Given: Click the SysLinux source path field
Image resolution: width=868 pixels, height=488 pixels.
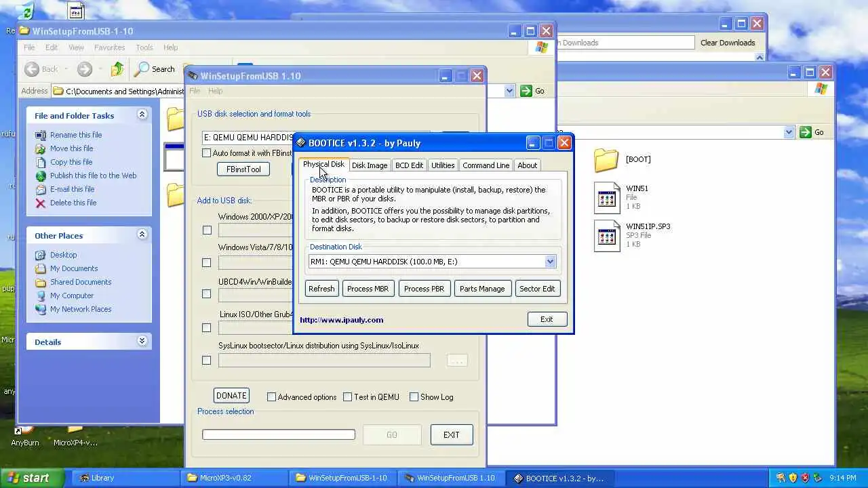Looking at the screenshot, I should tap(324, 361).
